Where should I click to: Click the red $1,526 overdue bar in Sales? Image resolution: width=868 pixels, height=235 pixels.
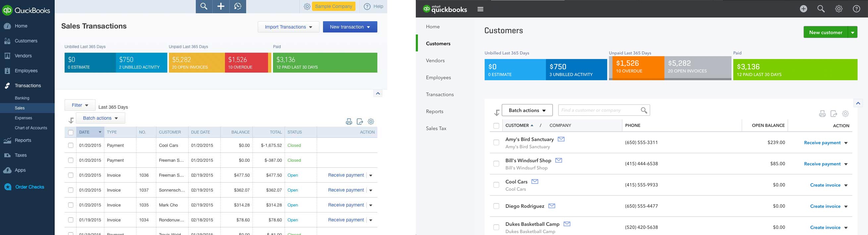pos(247,63)
